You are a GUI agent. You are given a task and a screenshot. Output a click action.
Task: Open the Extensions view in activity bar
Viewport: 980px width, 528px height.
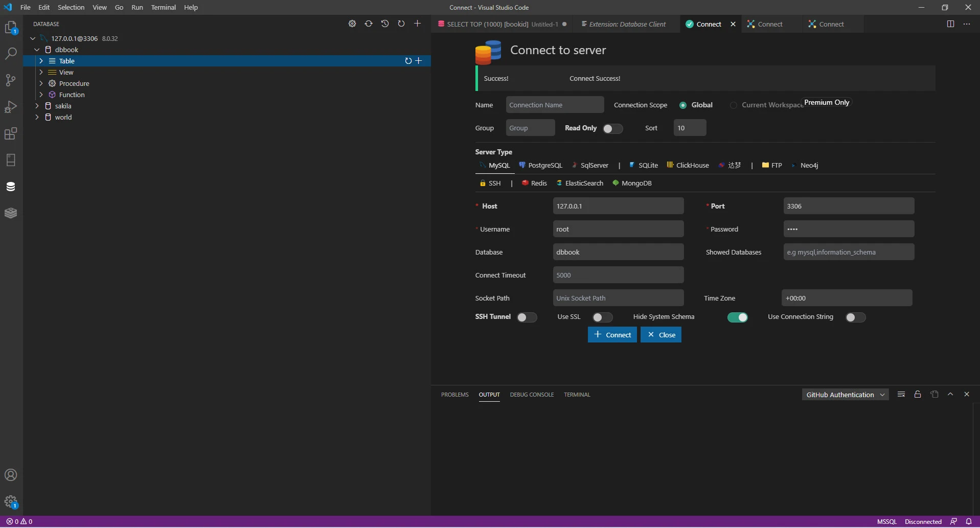click(11, 133)
